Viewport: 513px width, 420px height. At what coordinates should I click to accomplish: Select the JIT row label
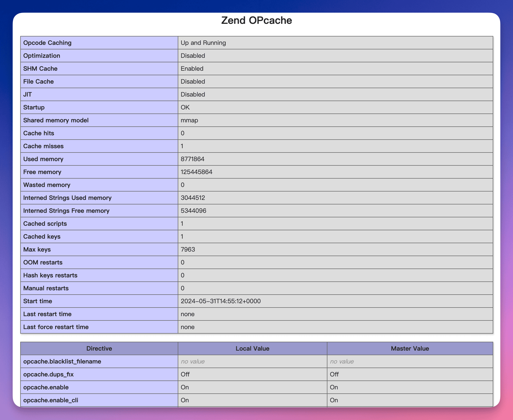pyautogui.click(x=28, y=94)
